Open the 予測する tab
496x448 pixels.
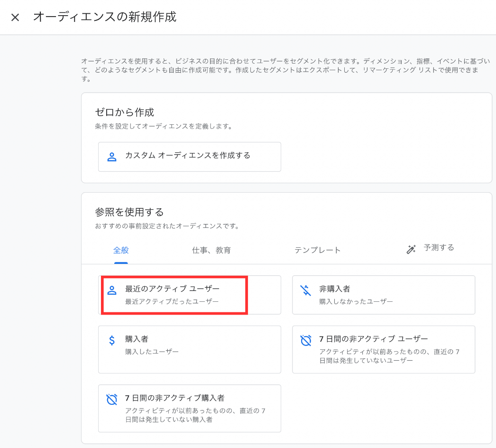pyautogui.click(x=439, y=248)
